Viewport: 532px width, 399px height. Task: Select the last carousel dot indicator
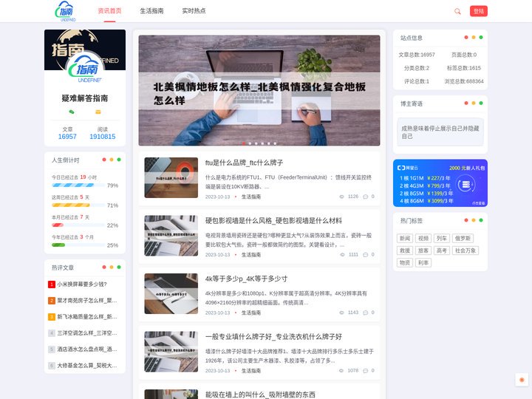tap(275, 143)
